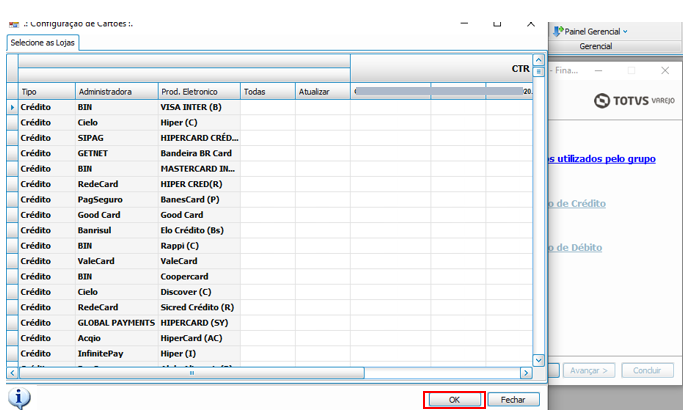This screenshot has width=683, height=413.
Task: Click the Atualizar cell for PagSeguro row
Action: [x=323, y=200]
